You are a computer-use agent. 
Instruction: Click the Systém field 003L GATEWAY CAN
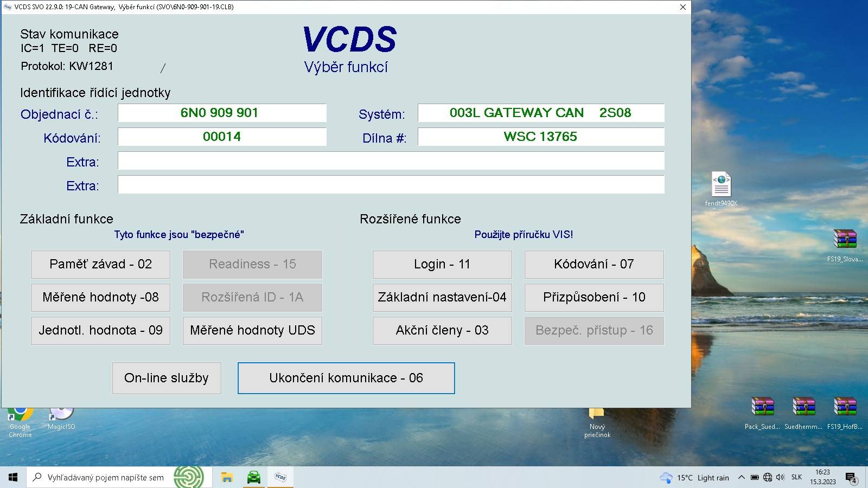(541, 113)
